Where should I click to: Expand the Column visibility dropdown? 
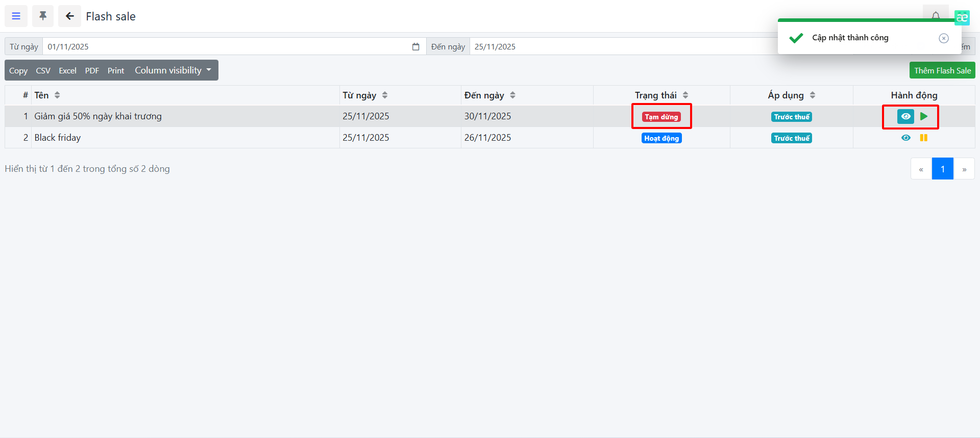pos(173,70)
